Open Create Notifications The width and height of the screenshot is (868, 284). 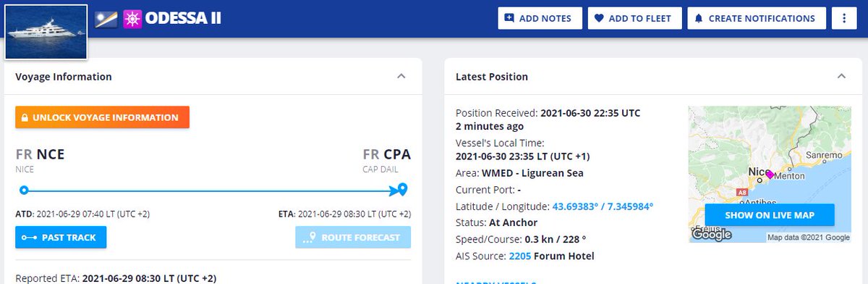pos(757,18)
